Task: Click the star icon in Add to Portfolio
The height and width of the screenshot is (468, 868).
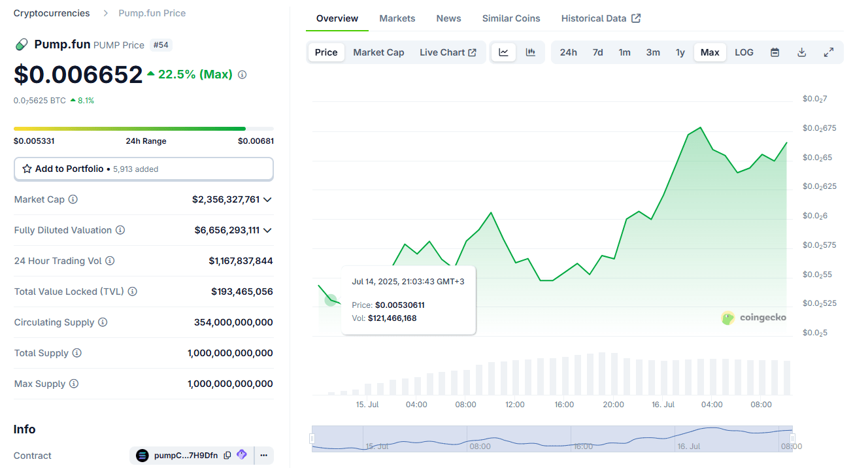Action: coord(27,169)
